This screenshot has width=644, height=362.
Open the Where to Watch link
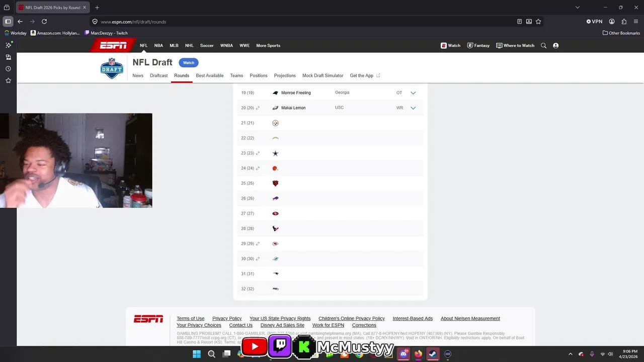pos(515,45)
